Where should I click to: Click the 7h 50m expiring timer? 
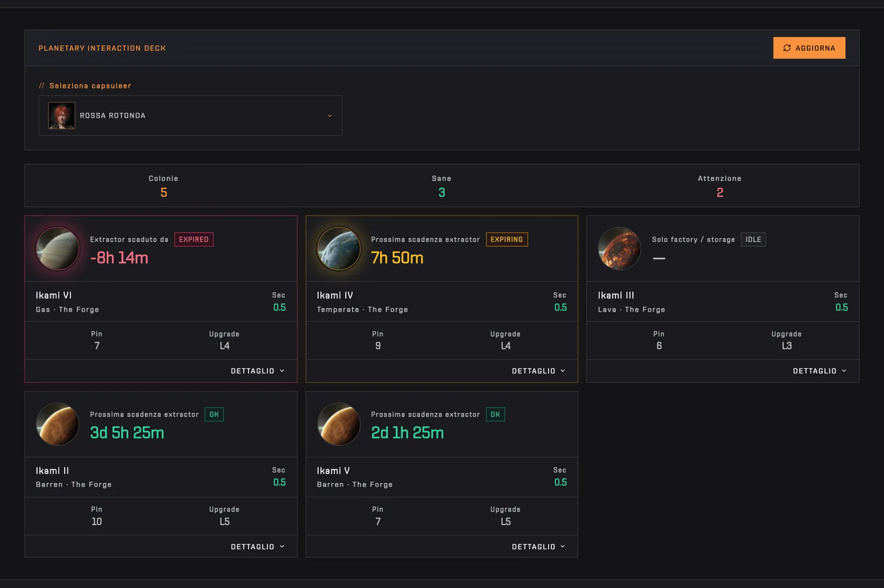(x=397, y=258)
